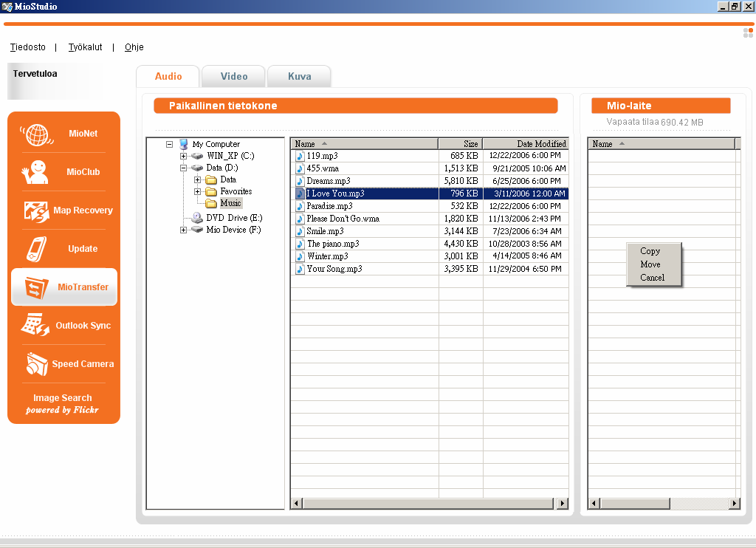Open the Speed Camera icon
The height and width of the screenshot is (548, 756).
[x=37, y=363]
